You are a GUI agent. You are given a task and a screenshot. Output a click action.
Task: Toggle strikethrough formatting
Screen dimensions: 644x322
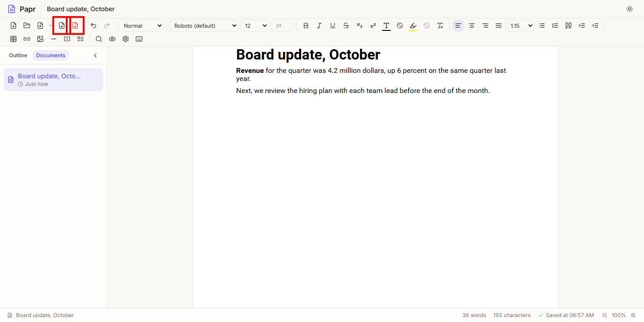tap(346, 25)
